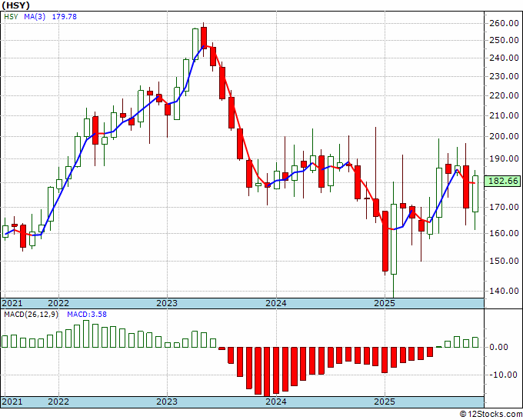Click the 160.00 price axis label
This screenshot has height=420, width=523.
click(x=504, y=233)
